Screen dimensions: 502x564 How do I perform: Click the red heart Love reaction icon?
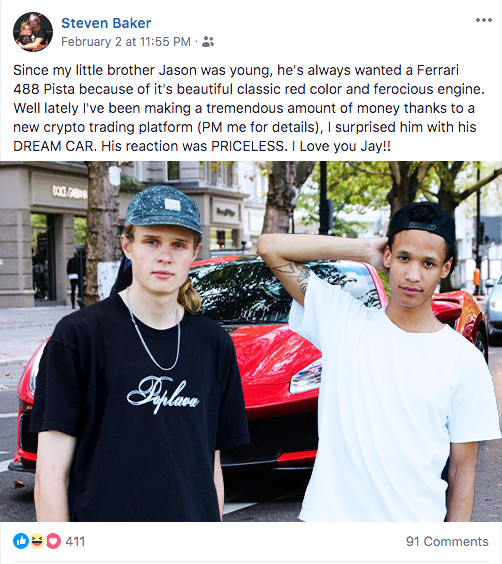click(x=53, y=541)
